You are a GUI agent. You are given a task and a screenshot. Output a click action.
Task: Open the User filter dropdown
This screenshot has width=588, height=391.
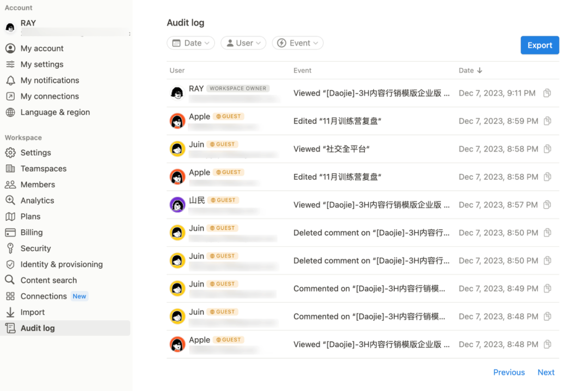click(243, 42)
